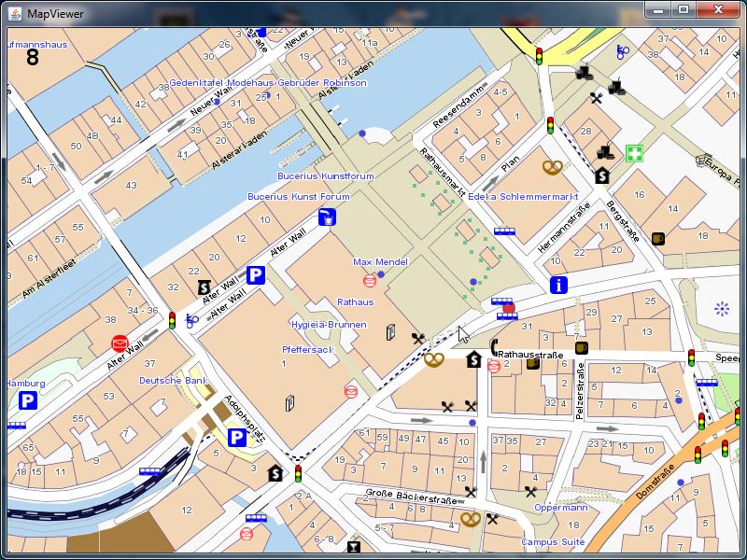
Task: Select the coffee cup icon on Bergstraße
Action: [x=658, y=238]
